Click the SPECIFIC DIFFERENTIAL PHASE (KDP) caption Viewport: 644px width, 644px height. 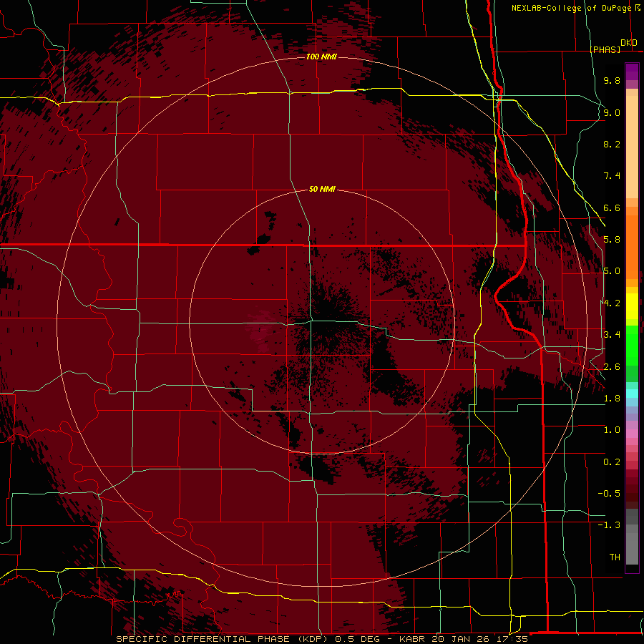click(x=223, y=639)
